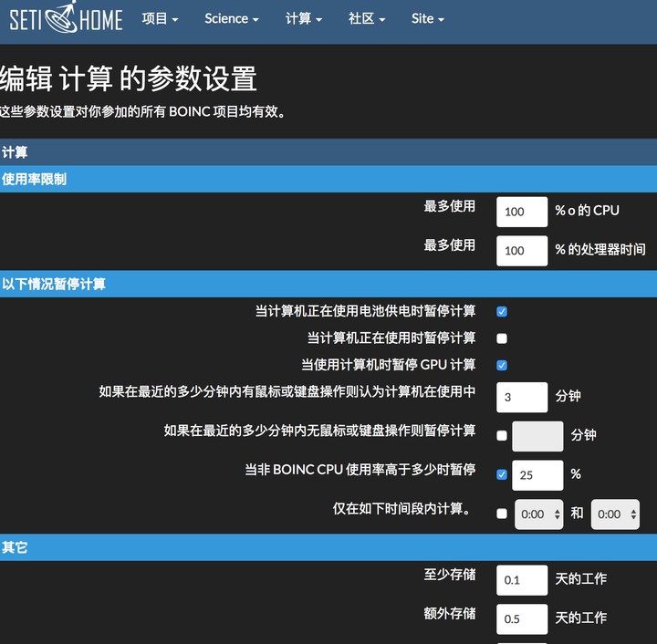Uncheck pause GPU computing when in use
657x644 pixels.
pyautogui.click(x=502, y=365)
